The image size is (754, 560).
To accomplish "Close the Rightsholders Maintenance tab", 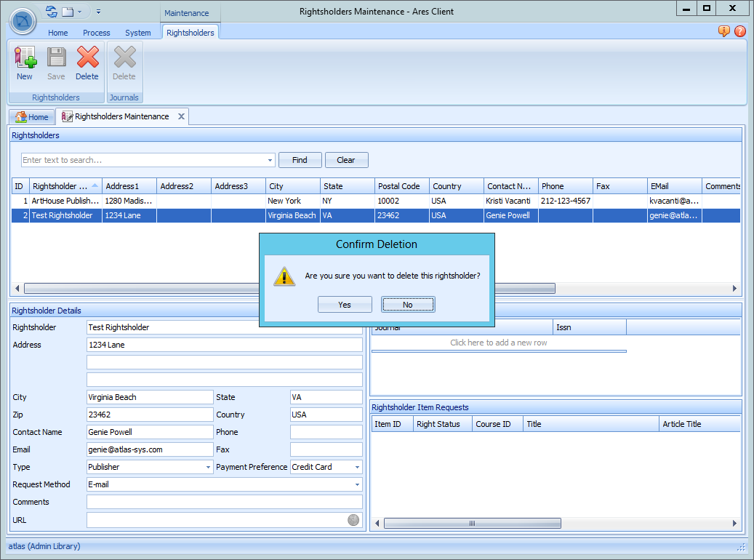I will click(x=182, y=116).
